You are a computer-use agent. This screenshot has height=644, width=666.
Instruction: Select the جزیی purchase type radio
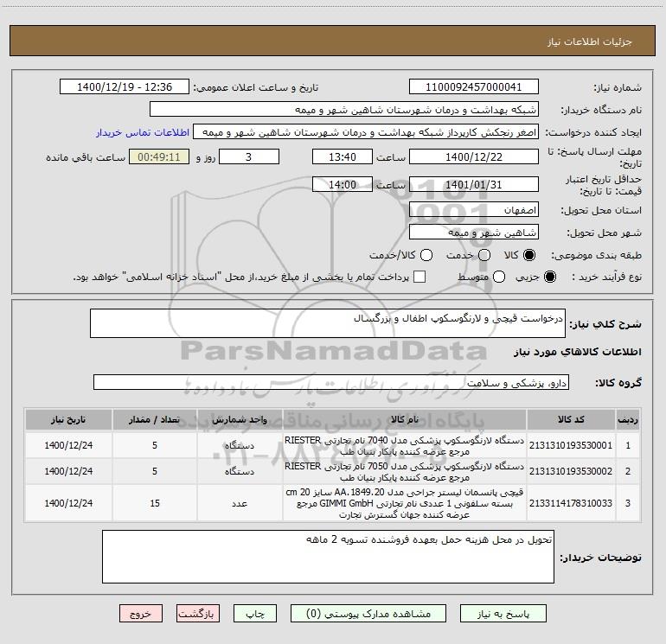point(549,277)
